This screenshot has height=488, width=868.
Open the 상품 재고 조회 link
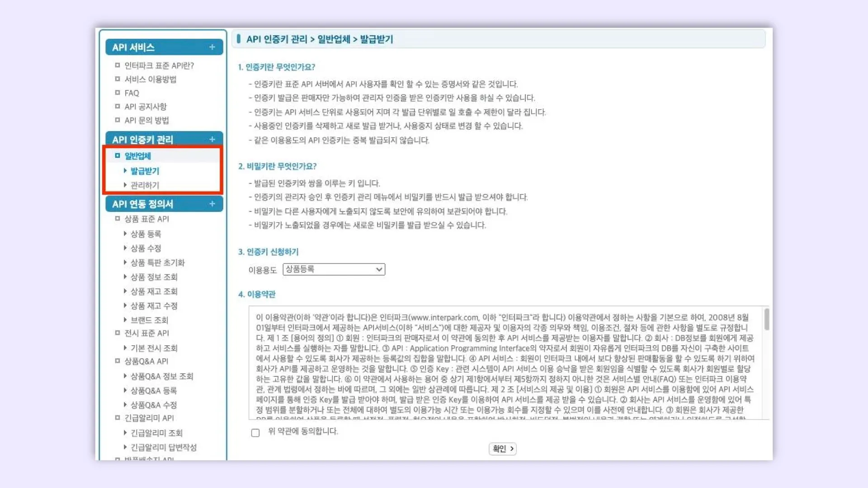tap(154, 291)
